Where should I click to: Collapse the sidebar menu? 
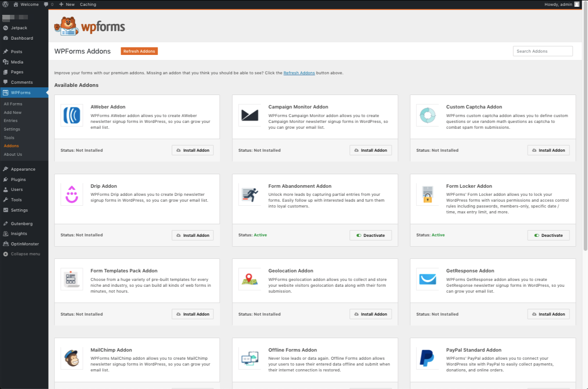click(x=24, y=254)
